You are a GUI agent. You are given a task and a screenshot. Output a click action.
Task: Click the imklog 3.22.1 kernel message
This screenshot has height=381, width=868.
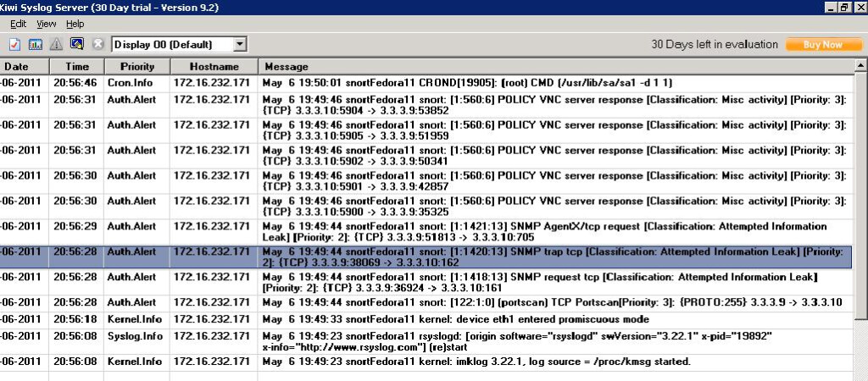(x=556, y=362)
